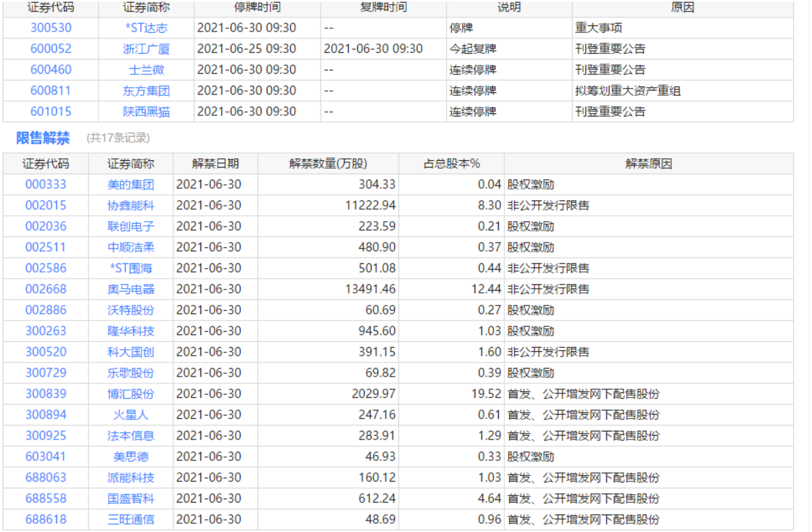This screenshot has height=532, width=812.
Task: Open stock code 002015 link
Action: click(46, 206)
